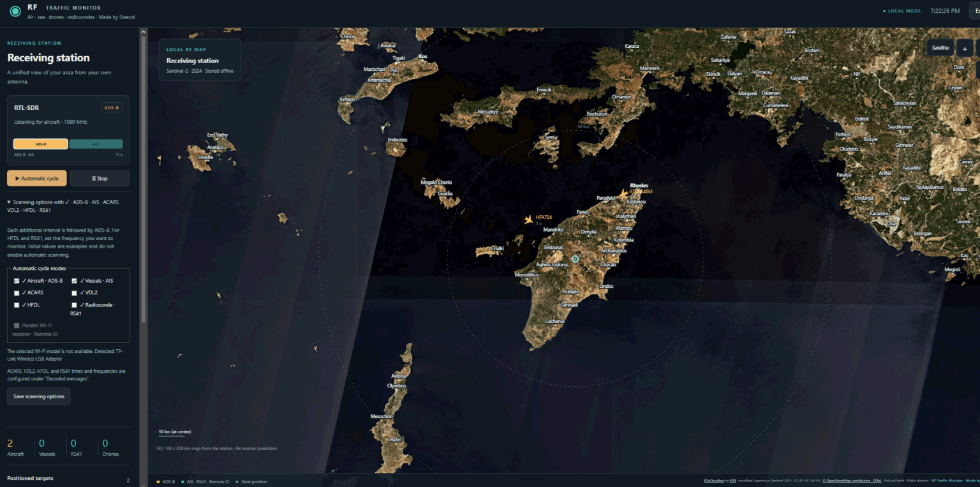Click the Rhodes city label on map
This screenshot has height=487, width=980.
tap(639, 186)
